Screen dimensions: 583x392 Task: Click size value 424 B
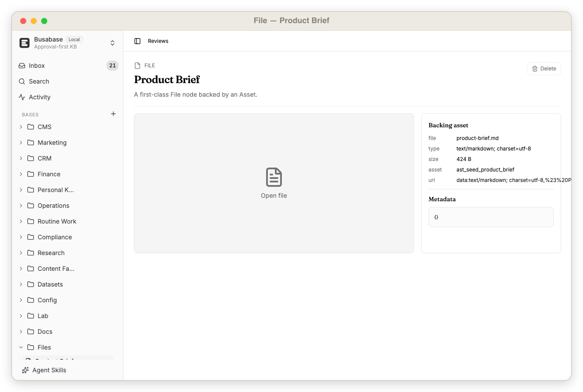pos(464,159)
